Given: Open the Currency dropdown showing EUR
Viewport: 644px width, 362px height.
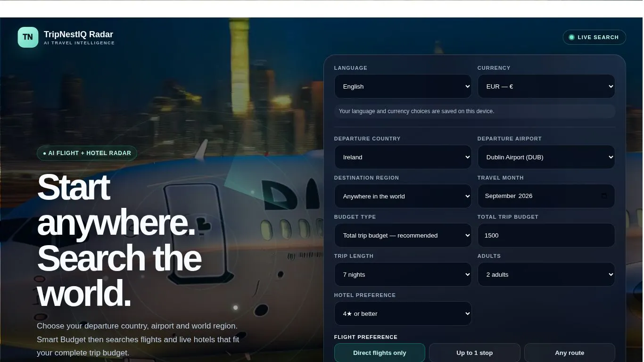Looking at the screenshot, I should point(546,86).
